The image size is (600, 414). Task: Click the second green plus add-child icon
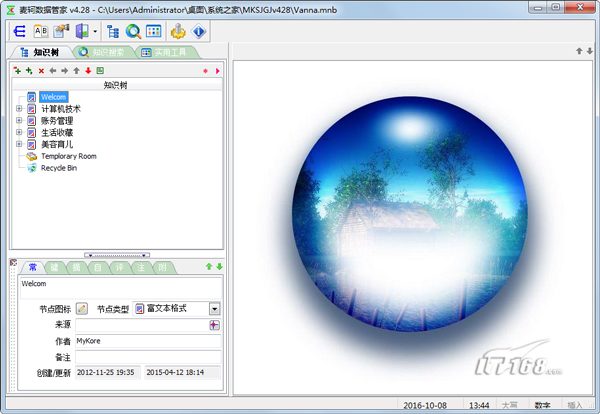29,71
